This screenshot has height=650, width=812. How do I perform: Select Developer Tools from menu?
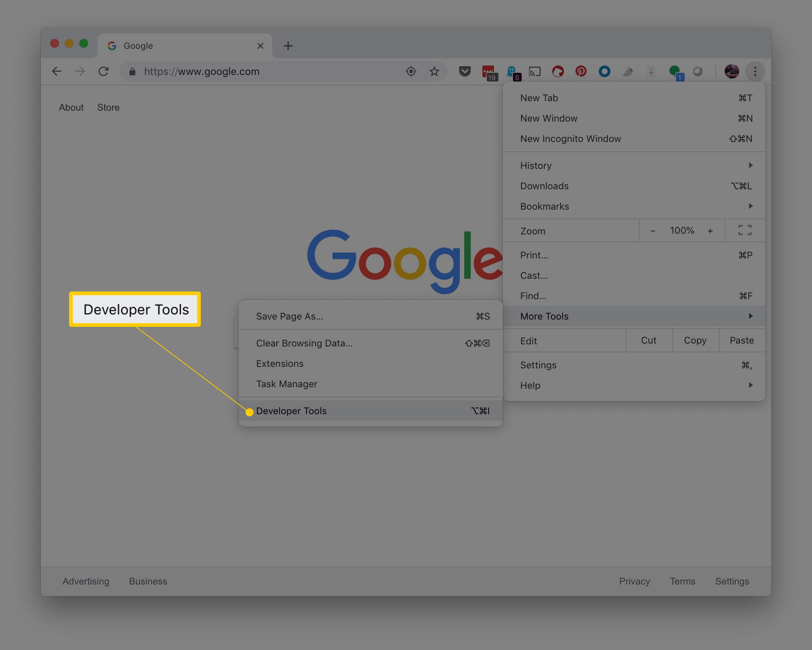click(x=292, y=411)
